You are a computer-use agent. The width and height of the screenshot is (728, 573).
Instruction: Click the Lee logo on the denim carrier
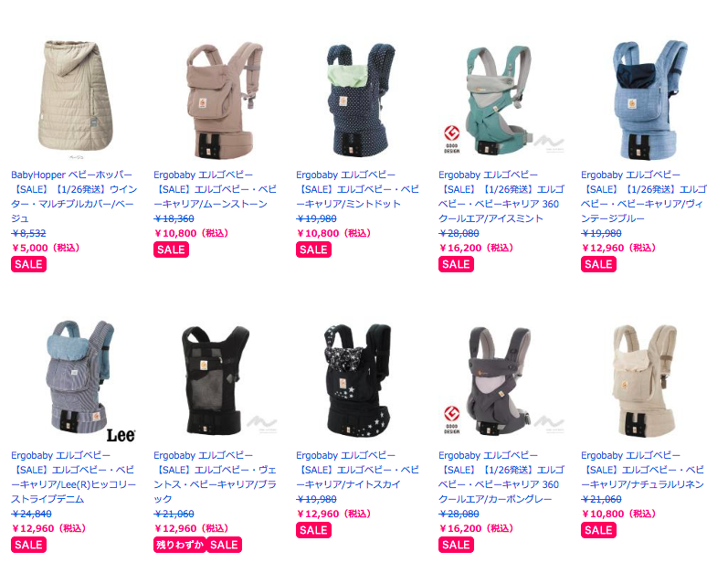[121, 435]
